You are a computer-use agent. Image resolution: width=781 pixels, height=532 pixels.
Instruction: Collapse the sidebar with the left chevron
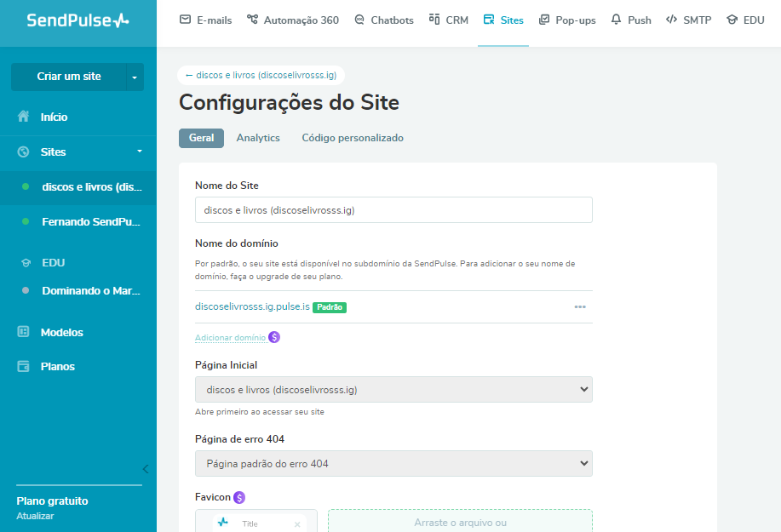146,469
